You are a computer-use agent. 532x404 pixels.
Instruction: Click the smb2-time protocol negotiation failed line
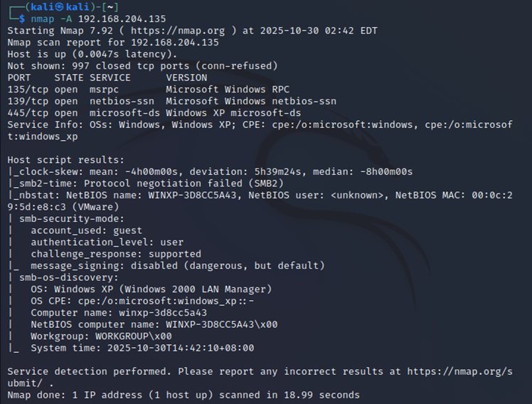(x=128, y=184)
